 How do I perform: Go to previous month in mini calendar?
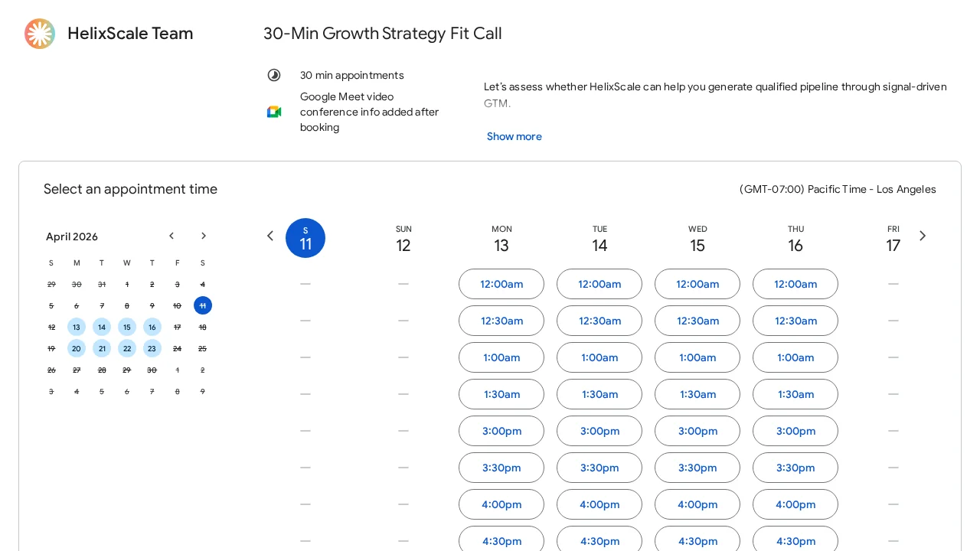(x=171, y=236)
